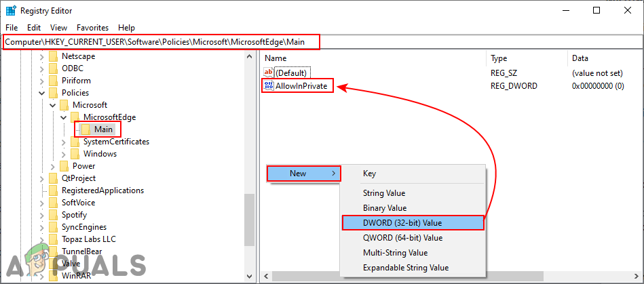Open the View menu

[x=58, y=28]
